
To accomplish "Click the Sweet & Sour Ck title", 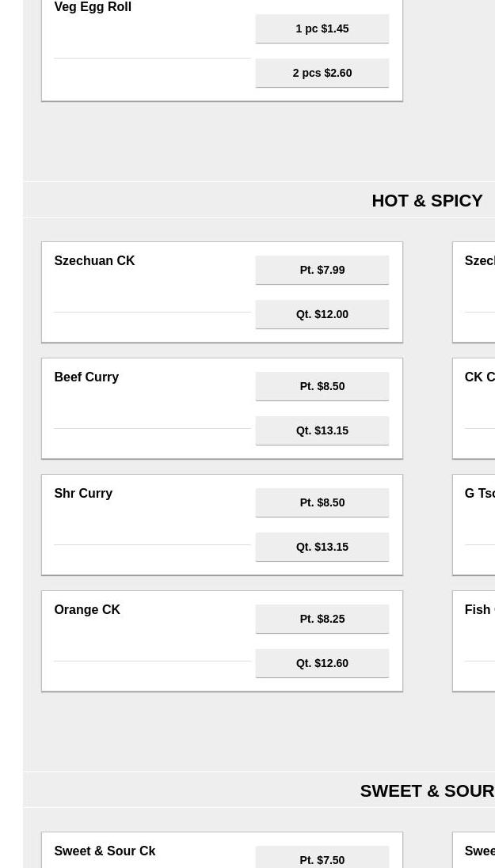I will pyautogui.click(x=105, y=851).
